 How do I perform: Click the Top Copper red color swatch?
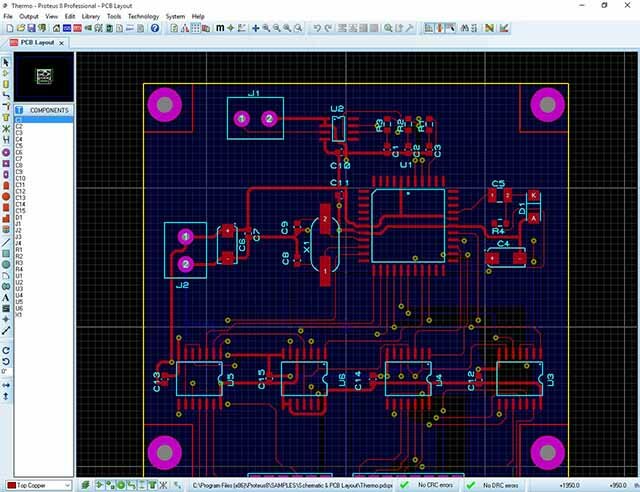click(11, 485)
